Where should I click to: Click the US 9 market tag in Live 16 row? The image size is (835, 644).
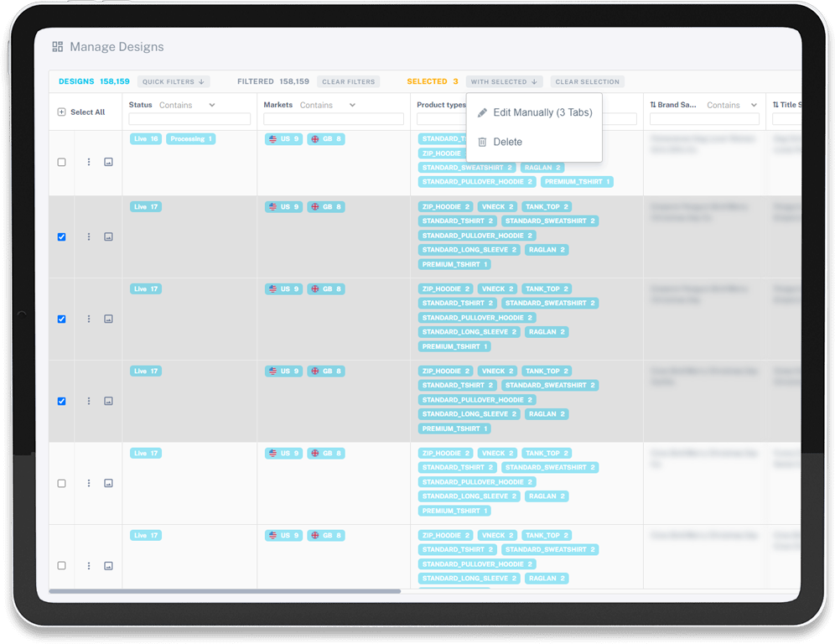pos(284,139)
